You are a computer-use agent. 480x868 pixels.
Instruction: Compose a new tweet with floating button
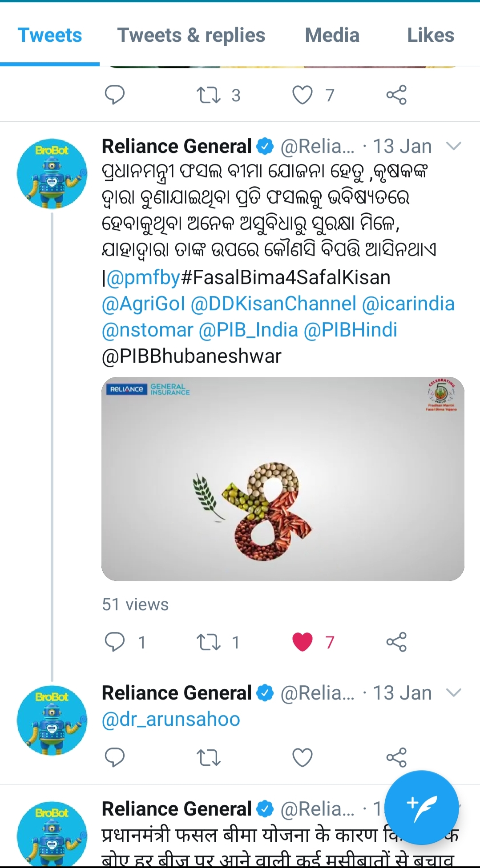click(x=421, y=807)
